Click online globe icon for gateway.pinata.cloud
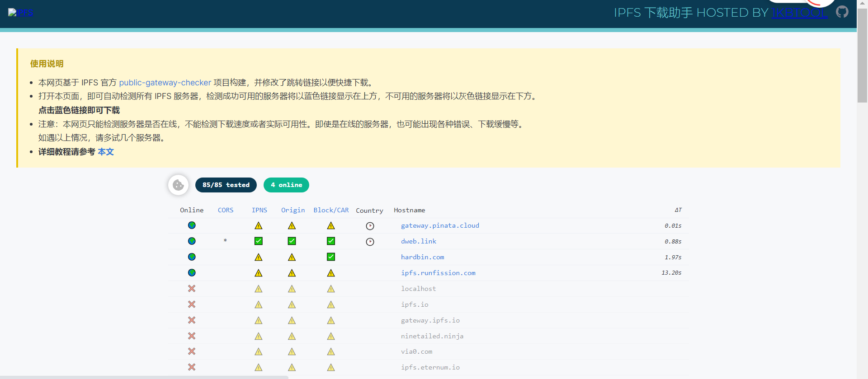Screen dimensions: 868x379 coord(192,225)
